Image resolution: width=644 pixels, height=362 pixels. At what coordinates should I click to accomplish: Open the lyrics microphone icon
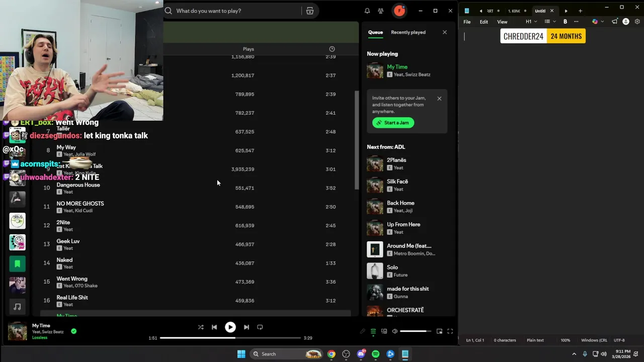click(x=362, y=331)
